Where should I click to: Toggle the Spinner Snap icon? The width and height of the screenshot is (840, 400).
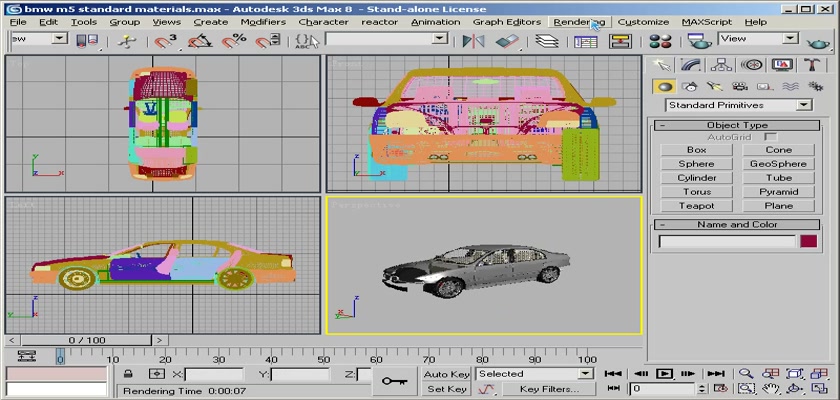pyautogui.click(x=267, y=41)
